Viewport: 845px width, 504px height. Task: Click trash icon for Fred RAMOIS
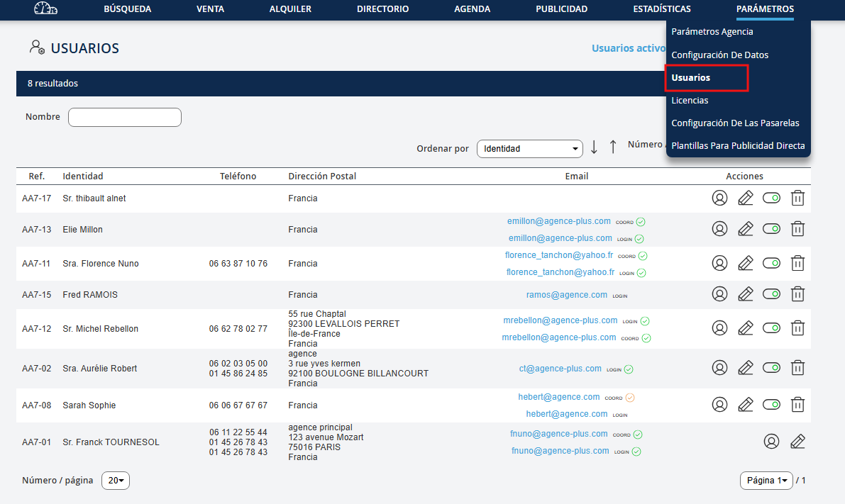coord(797,293)
